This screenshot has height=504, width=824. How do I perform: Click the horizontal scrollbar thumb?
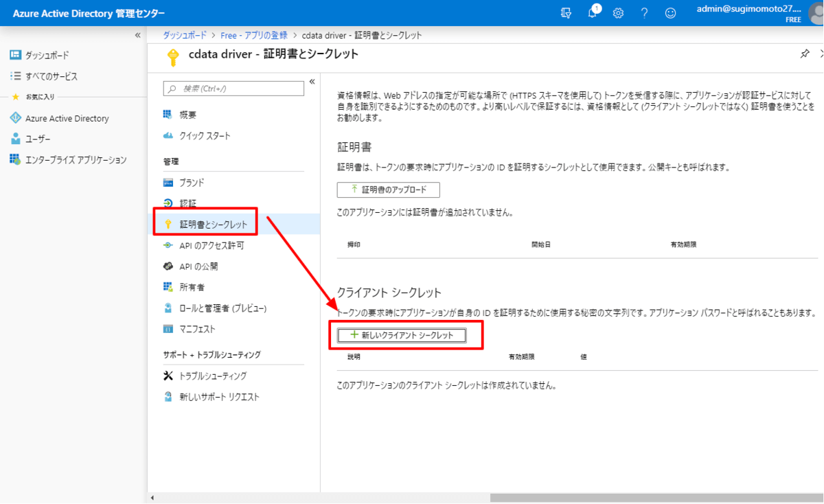point(656,498)
